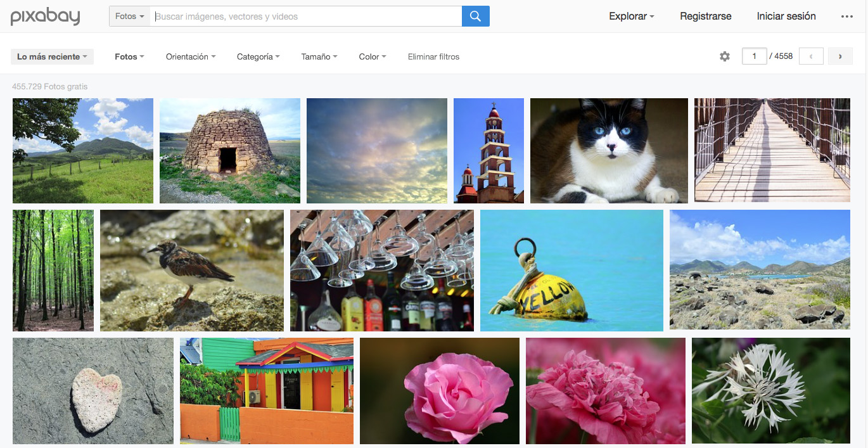Screen dimensions: 868x448
Task: Open the Fotos search type dropdown
Action: pos(130,16)
